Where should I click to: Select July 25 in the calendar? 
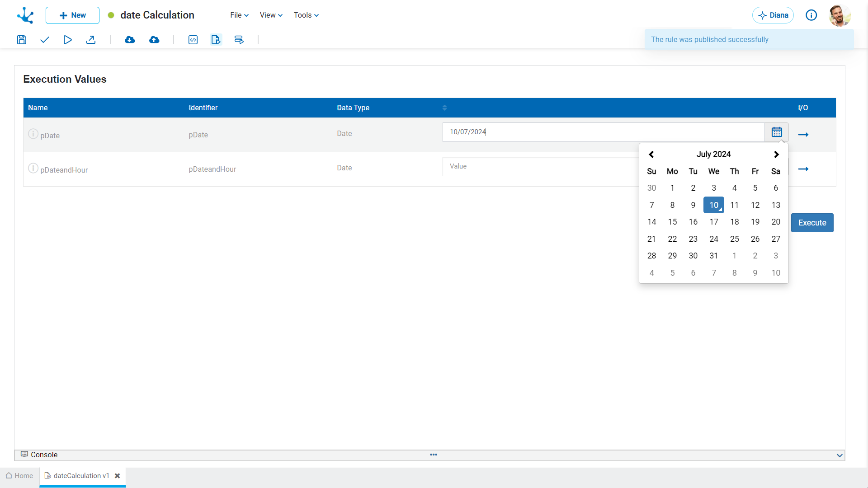pos(735,239)
